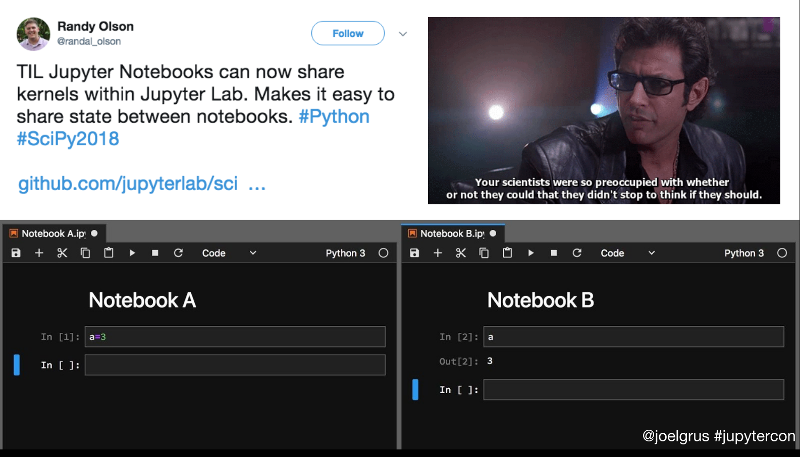The height and width of the screenshot is (457, 800).
Task: Click the blue collapser bar in Notebook B
Action: click(x=415, y=390)
